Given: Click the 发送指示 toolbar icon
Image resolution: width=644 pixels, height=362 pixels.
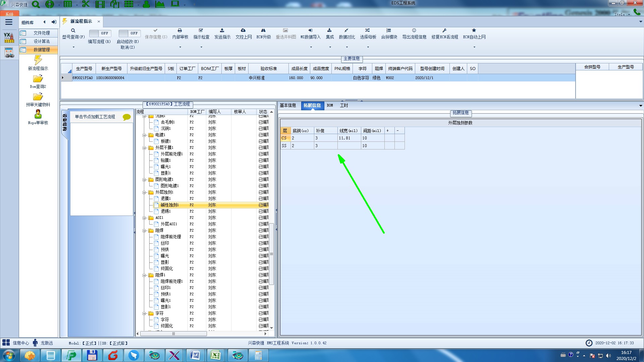Looking at the screenshot, I should coord(222,31).
